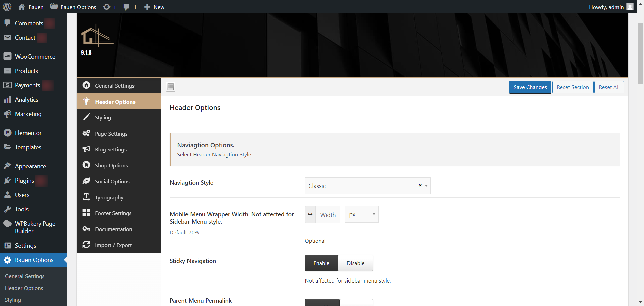Click Reset Section button
The width and height of the screenshot is (644, 306).
click(573, 87)
